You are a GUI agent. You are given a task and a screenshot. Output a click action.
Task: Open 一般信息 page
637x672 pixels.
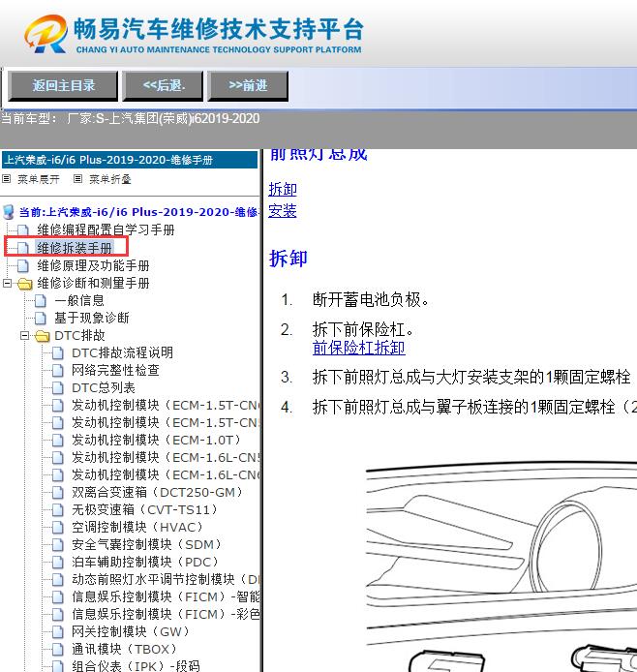pos(79,301)
